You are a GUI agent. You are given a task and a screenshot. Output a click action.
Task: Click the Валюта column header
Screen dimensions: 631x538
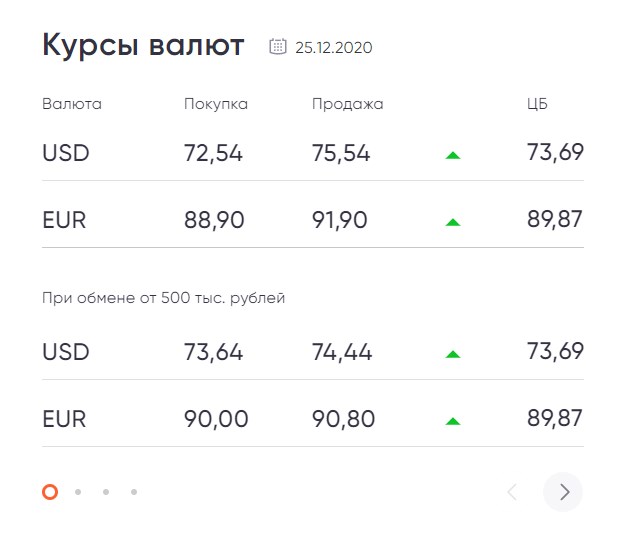click(x=72, y=104)
